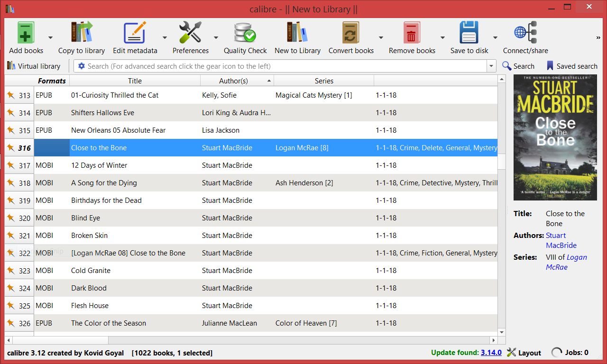This screenshot has width=607, height=364.
Task: Select 'Flesh House' title
Action: click(90, 306)
